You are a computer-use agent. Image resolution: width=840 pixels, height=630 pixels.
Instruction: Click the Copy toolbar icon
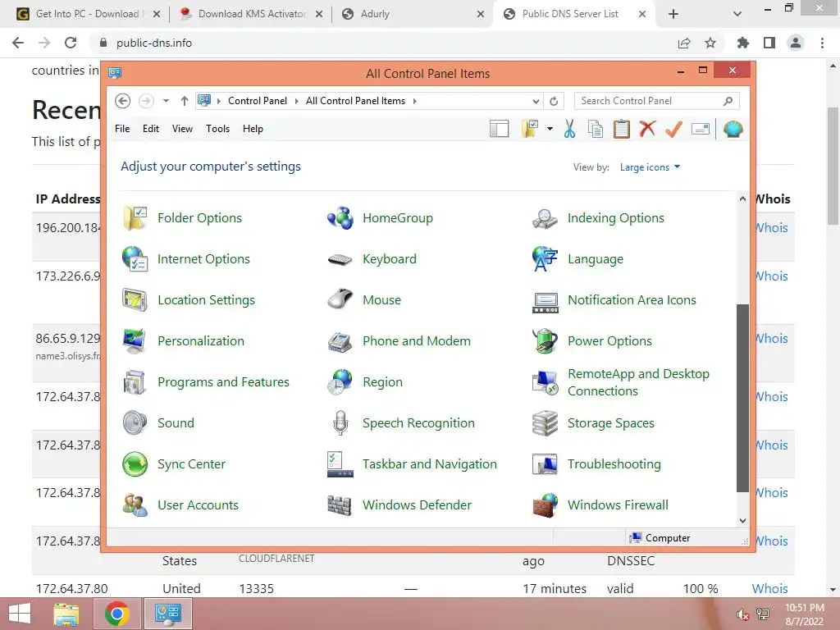pos(596,129)
